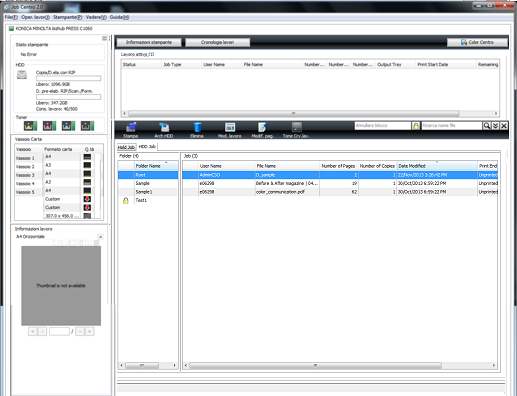
Task: Click Vassoio 3 paper quantity icon
Action: point(87,174)
